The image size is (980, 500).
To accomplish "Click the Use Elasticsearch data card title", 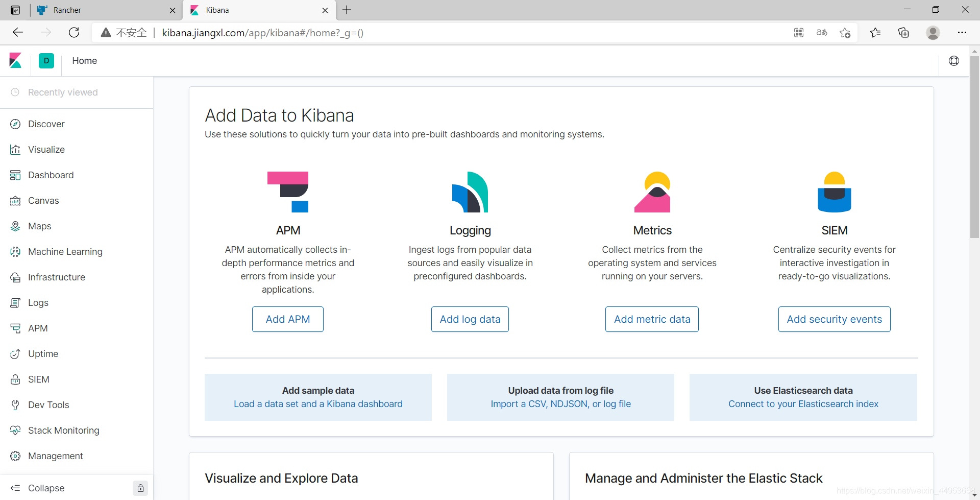I will tap(803, 391).
